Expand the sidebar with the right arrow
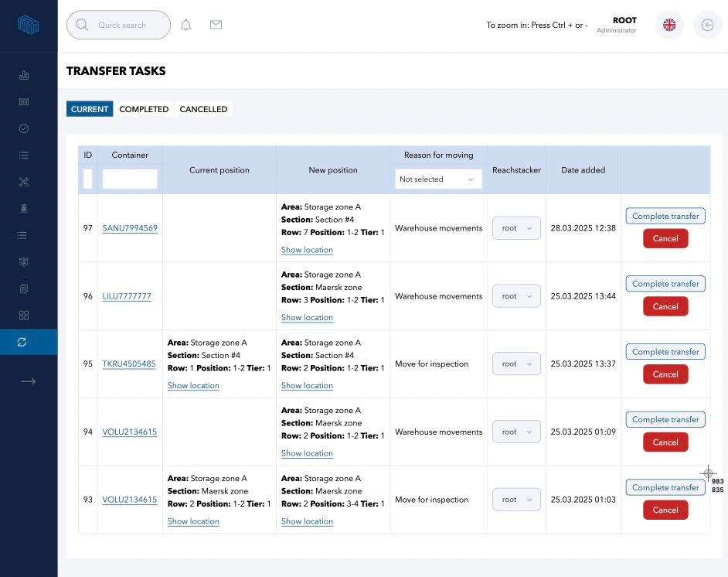This screenshot has width=728, height=577. pos(29,381)
